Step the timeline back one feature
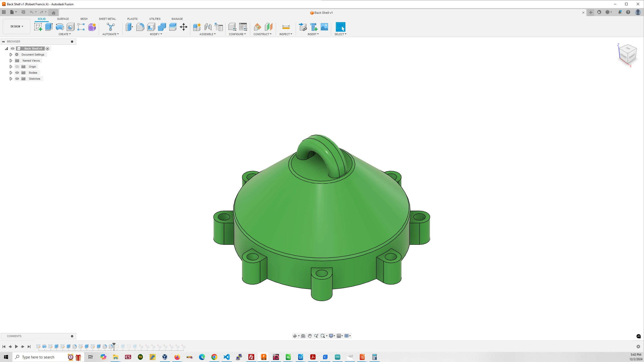644x362 pixels. click(10, 347)
